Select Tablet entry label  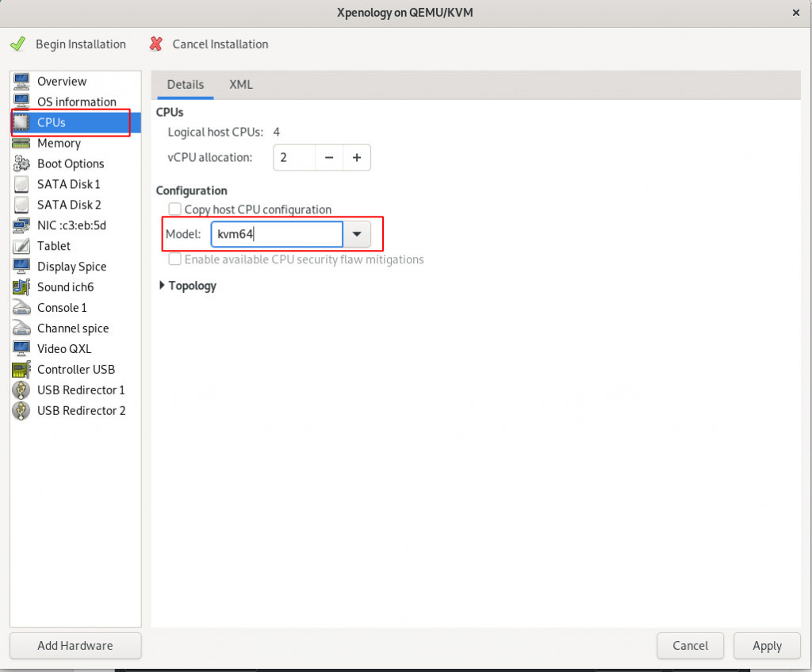pyautogui.click(x=54, y=246)
